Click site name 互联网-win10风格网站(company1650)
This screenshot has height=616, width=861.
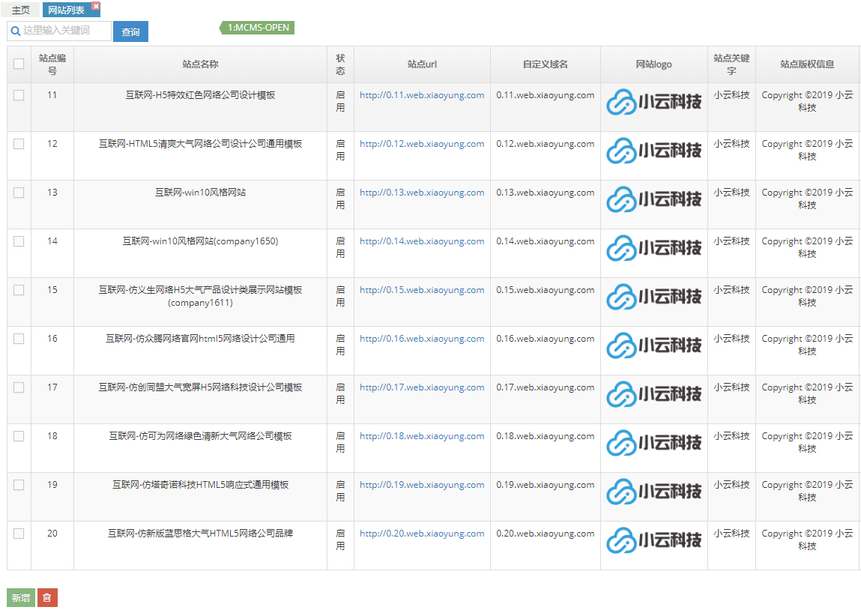pos(200,241)
